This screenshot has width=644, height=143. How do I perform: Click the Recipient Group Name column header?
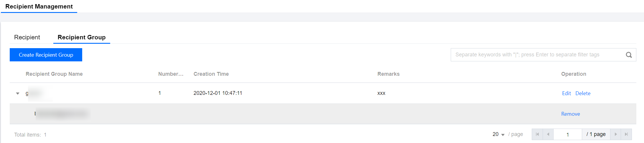click(54, 74)
